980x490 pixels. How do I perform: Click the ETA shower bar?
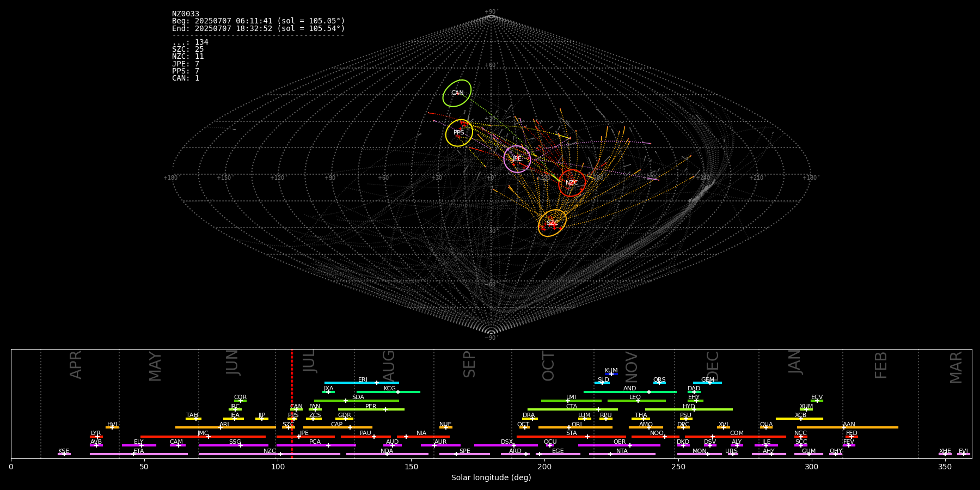point(139,454)
